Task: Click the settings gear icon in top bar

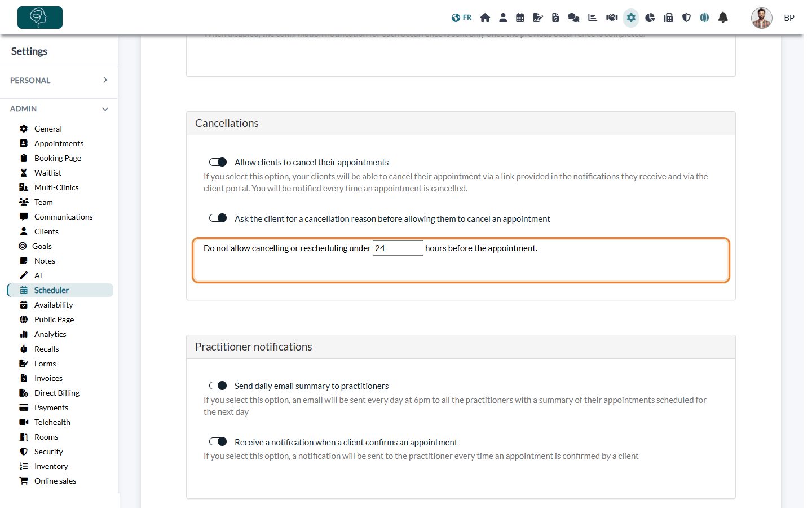Action: point(631,17)
